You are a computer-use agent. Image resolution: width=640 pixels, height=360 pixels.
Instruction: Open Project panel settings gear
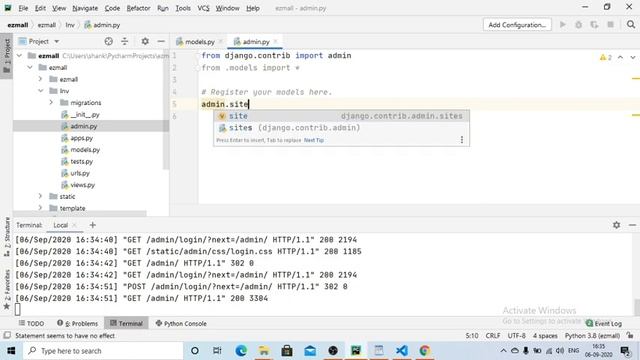pyautogui.click(x=145, y=41)
